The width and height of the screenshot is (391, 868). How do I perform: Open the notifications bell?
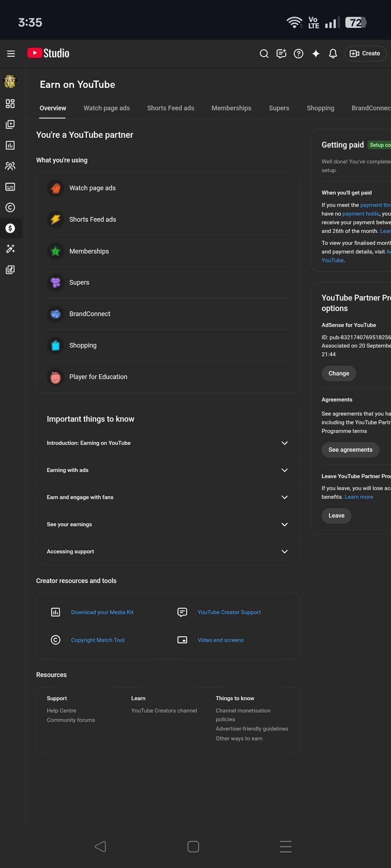coord(333,54)
